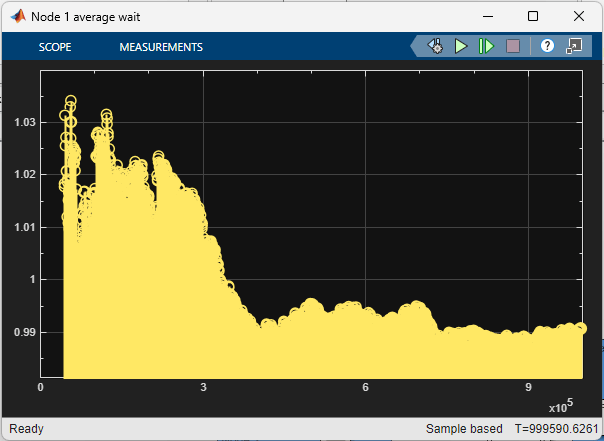Open help question mark icon
Screen dimensions: 604x441
pos(547,46)
